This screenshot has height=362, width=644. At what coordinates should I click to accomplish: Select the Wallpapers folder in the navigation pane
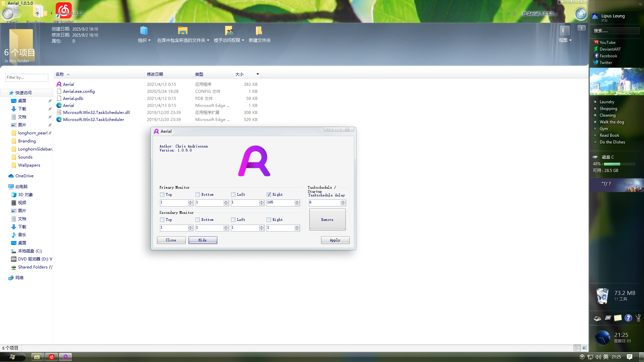[x=29, y=165]
